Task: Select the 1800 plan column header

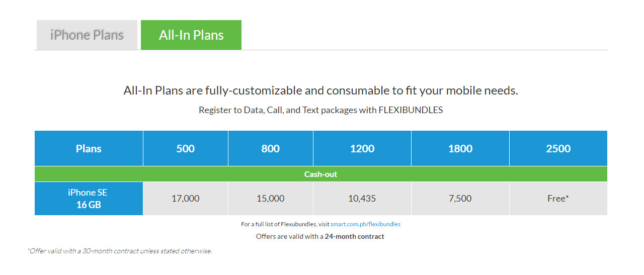Action: [x=460, y=148]
